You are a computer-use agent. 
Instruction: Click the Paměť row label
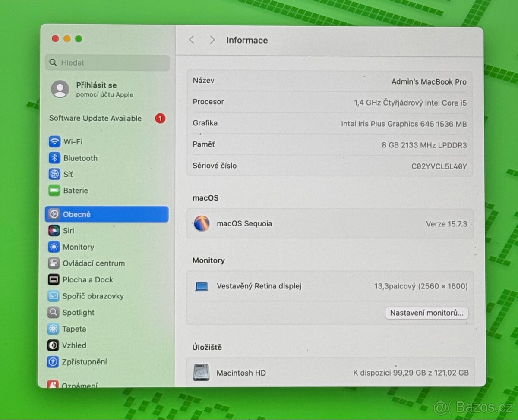(204, 144)
